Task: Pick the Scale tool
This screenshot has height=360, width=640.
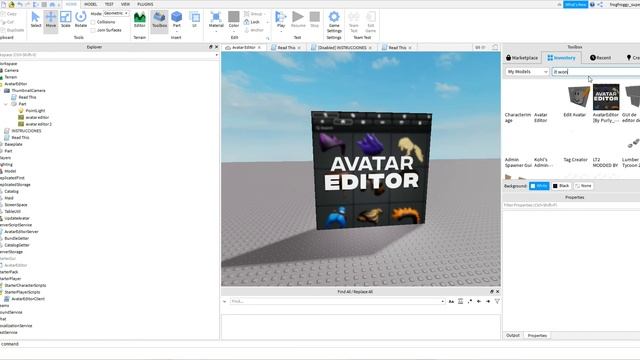Action: tap(66, 20)
